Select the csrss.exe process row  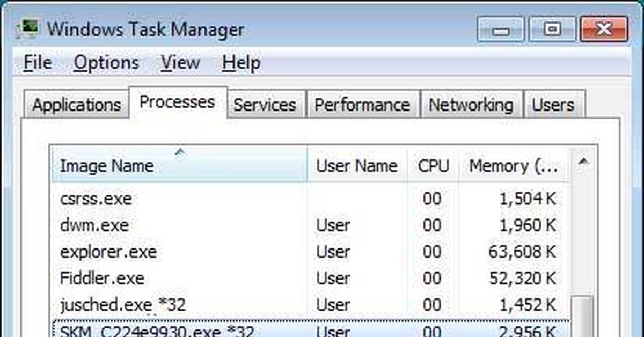click(96, 199)
